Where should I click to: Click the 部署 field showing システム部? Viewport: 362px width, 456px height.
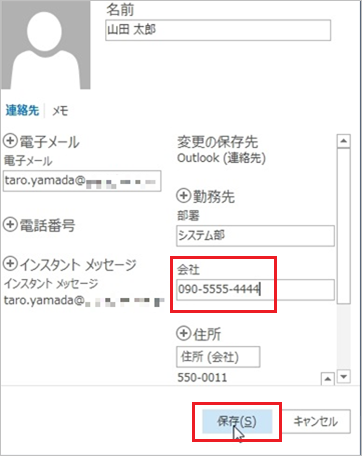(255, 236)
